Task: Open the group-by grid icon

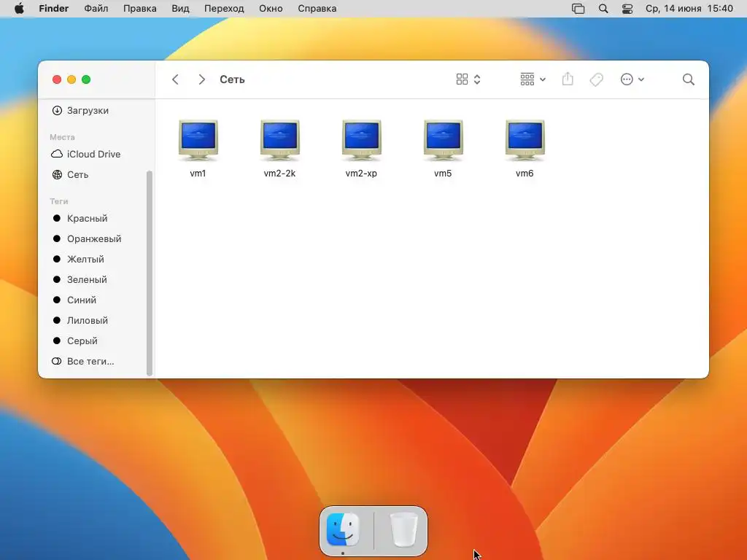Action: pyautogui.click(x=527, y=79)
